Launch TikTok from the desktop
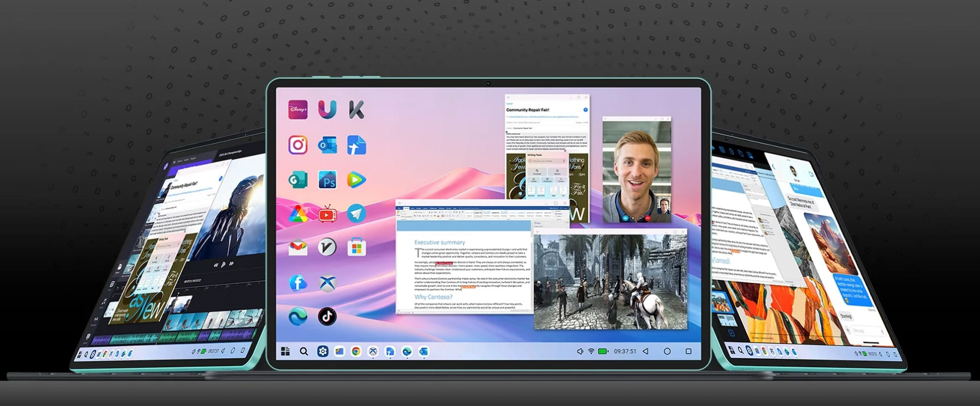 [327, 316]
